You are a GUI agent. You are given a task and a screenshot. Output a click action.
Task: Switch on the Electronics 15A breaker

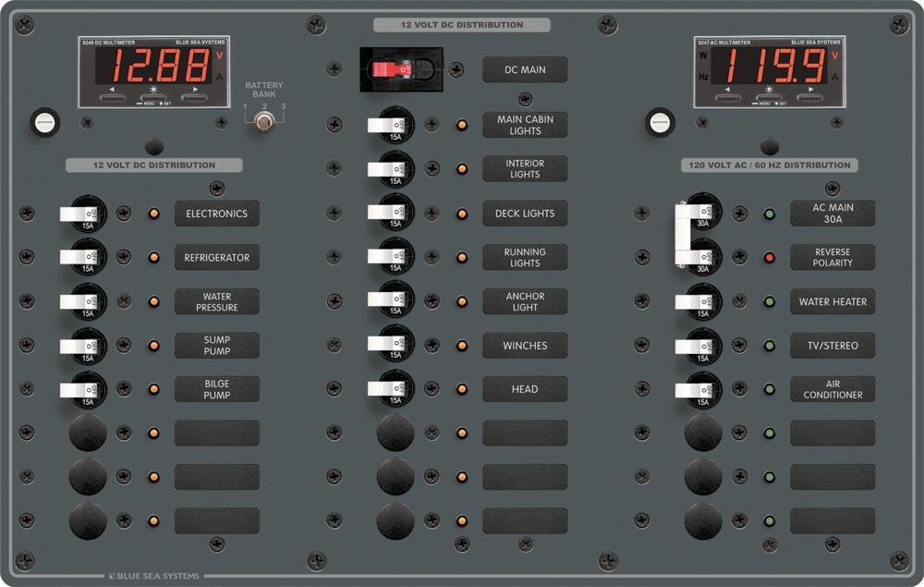[x=83, y=214]
